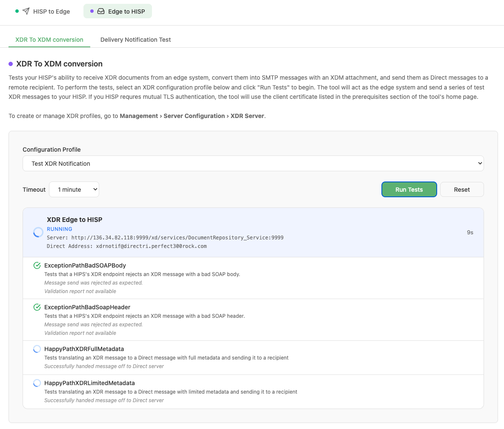Click 'Successfully handed message off' under HappyPathXDRLimitedMetadata
The width and height of the screenshot is (504, 429).
point(104,400)
